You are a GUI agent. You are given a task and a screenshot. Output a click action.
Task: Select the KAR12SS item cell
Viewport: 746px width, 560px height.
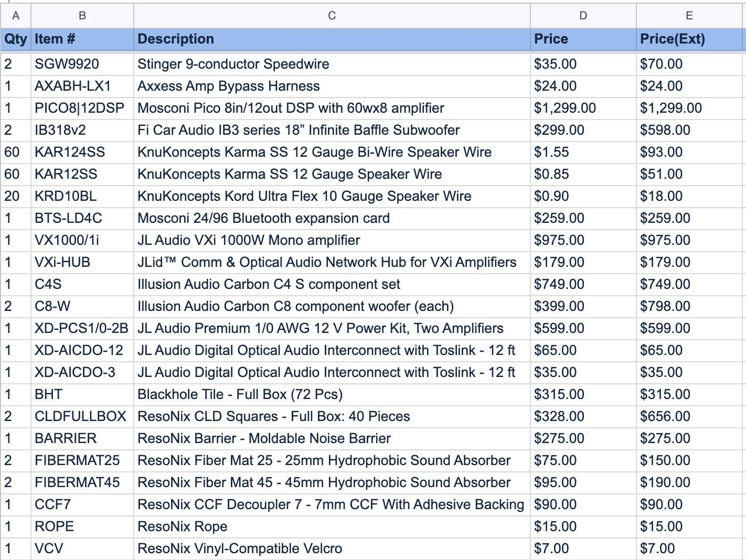(82, 174)
